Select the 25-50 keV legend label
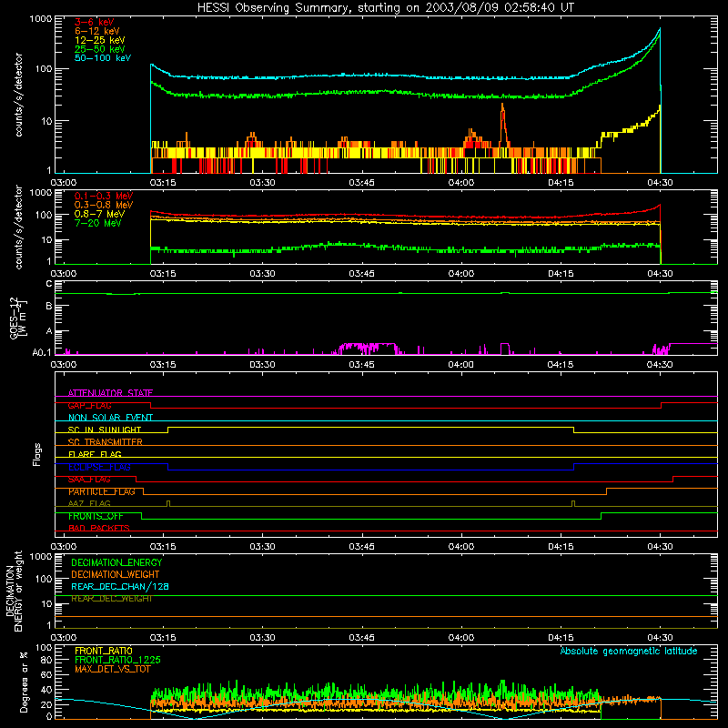 pos(100,49)
